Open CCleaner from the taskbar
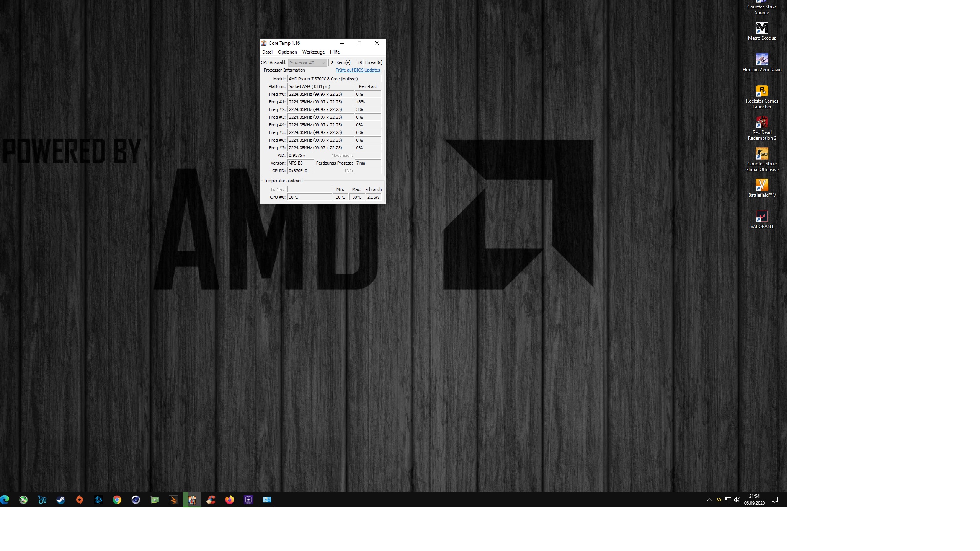Viewport: 980px width, 551px height. tap(211, 500)
